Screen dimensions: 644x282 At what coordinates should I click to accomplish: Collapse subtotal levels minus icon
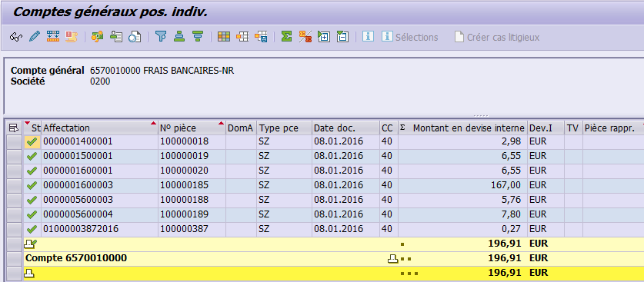pos(342,36)
